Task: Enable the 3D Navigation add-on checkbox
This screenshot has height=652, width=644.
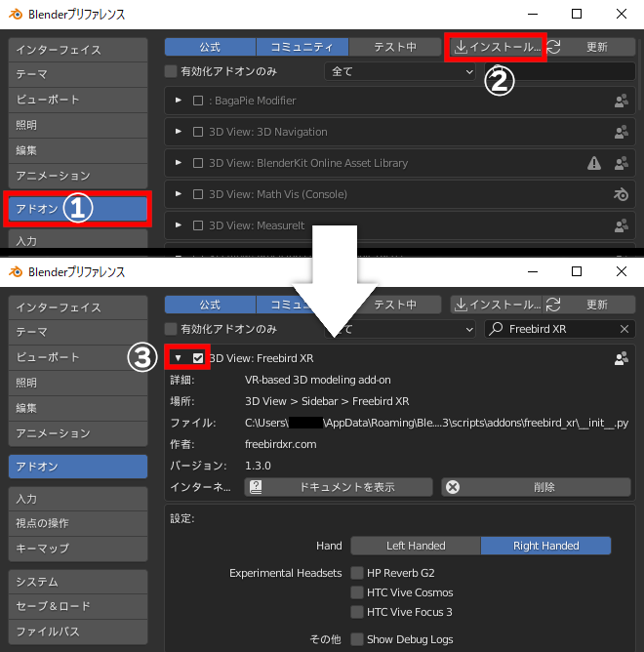Action: (x=198, y=132)
